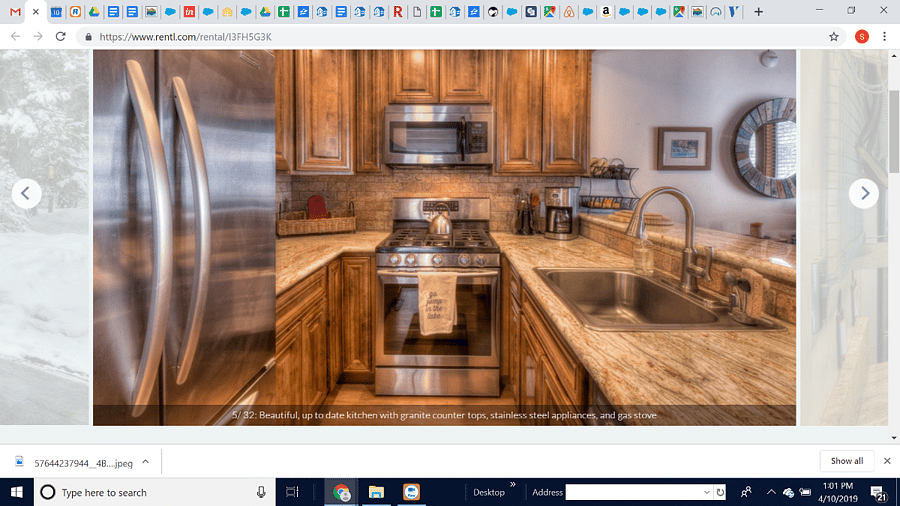Open File Explorer from the taskbar

pos(376,492)
